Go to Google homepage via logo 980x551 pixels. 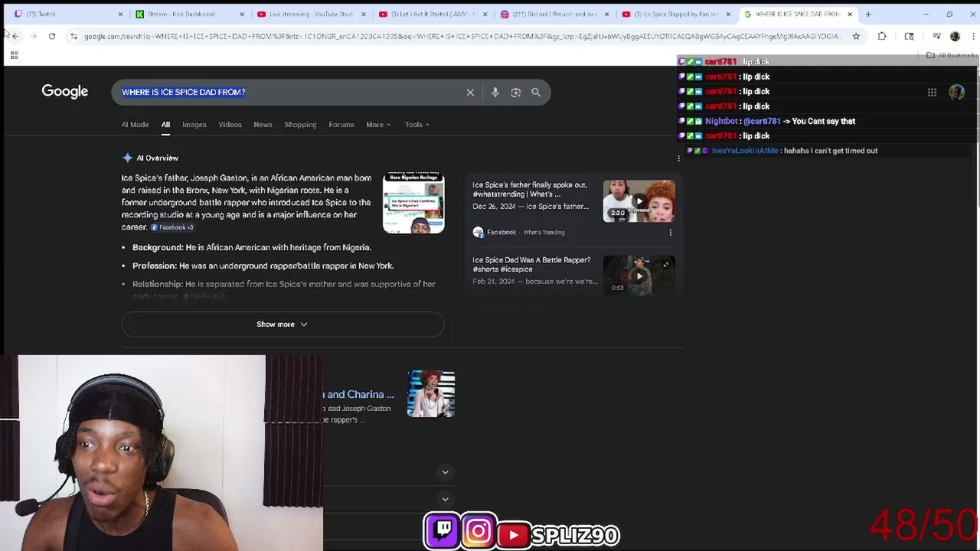[65, 91]
